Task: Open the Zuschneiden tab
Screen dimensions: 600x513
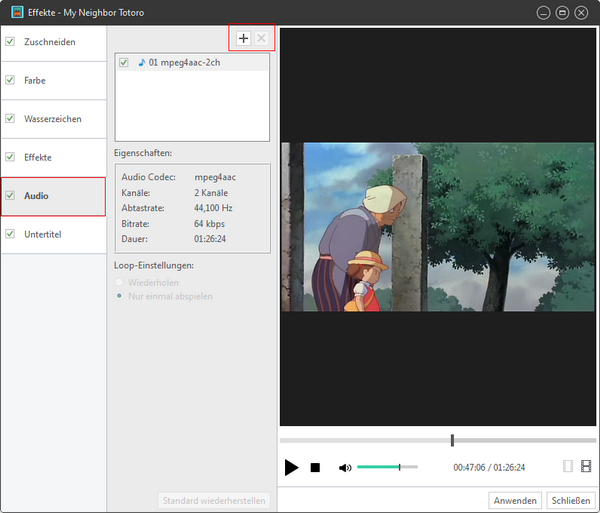Action: point(54,42)
